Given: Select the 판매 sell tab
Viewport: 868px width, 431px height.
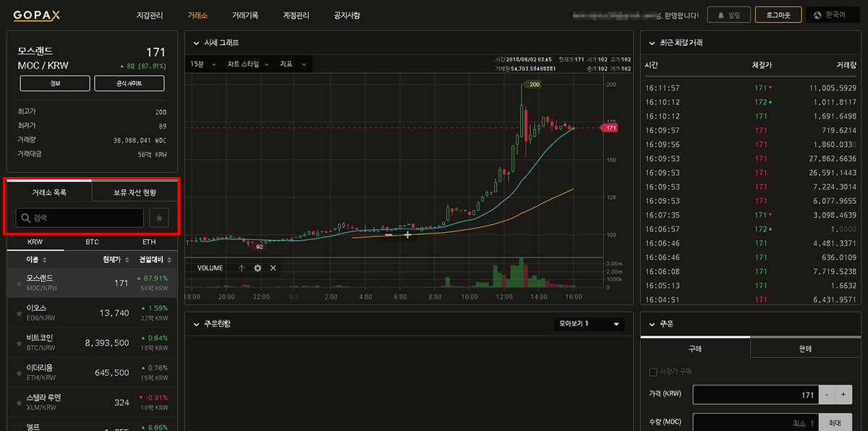Looking at the screenshot, I should [x=805, y=349].
